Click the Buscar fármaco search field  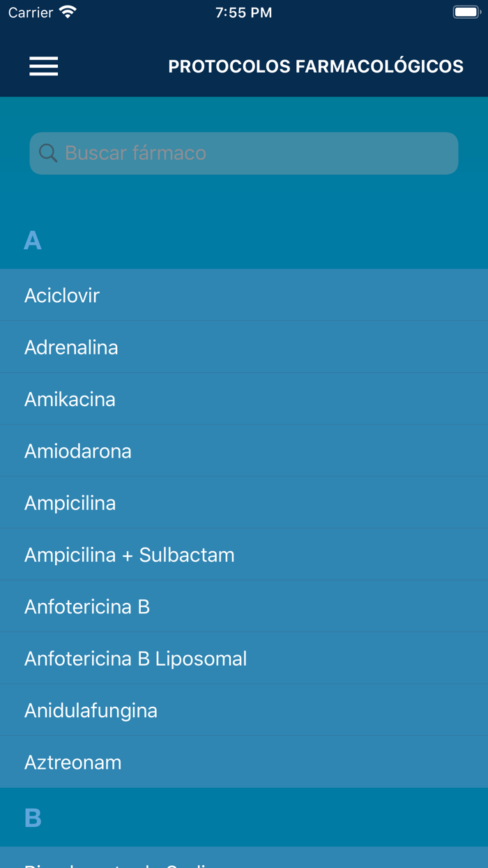coord(258,153)
